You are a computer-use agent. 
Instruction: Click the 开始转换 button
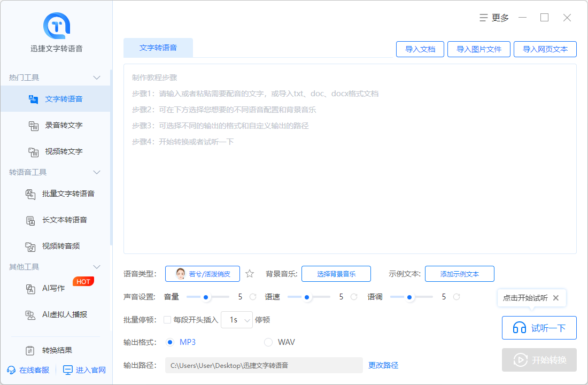(539, 360)
